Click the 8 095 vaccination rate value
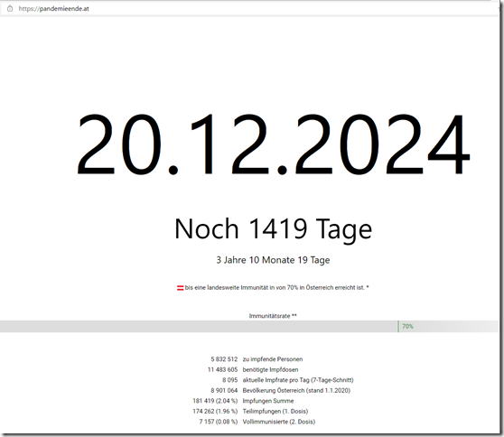The image size is (504, 437). coord(229,380)
